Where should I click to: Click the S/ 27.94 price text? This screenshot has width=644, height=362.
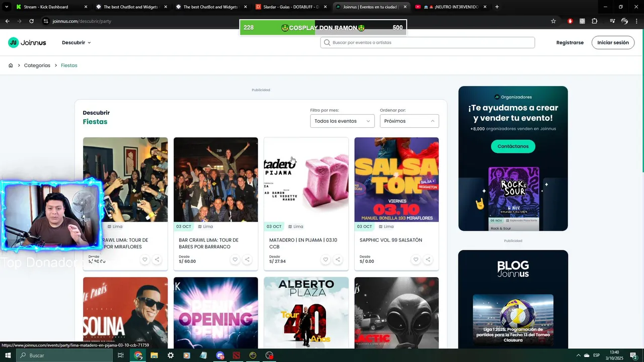277,261
